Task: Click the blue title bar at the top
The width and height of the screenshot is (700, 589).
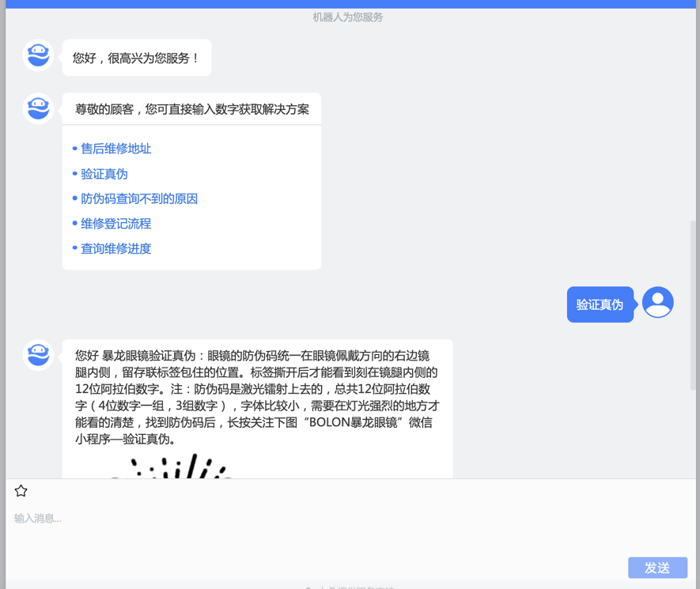Action: [350, 4]
